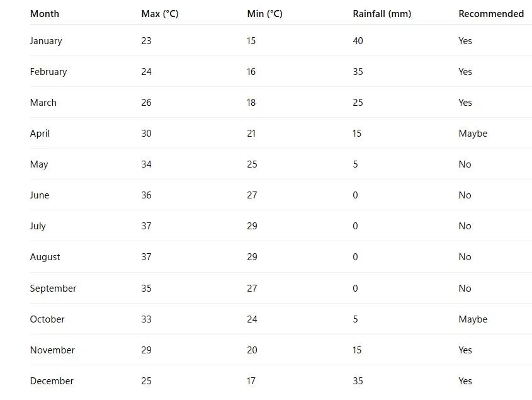532x400 pixels.
Task: Click the Recommended column header
Action: (491, 14)
